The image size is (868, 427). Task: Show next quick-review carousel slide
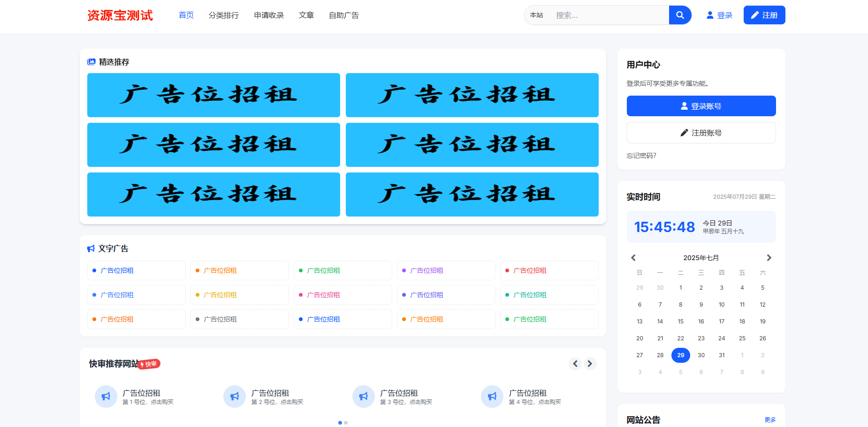tap(590, 364)
